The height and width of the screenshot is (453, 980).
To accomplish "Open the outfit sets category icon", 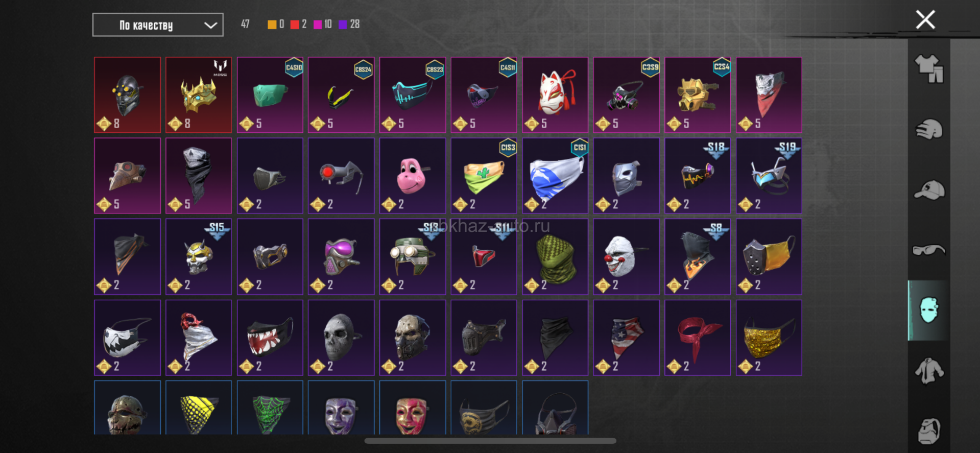I will point(928,68).
